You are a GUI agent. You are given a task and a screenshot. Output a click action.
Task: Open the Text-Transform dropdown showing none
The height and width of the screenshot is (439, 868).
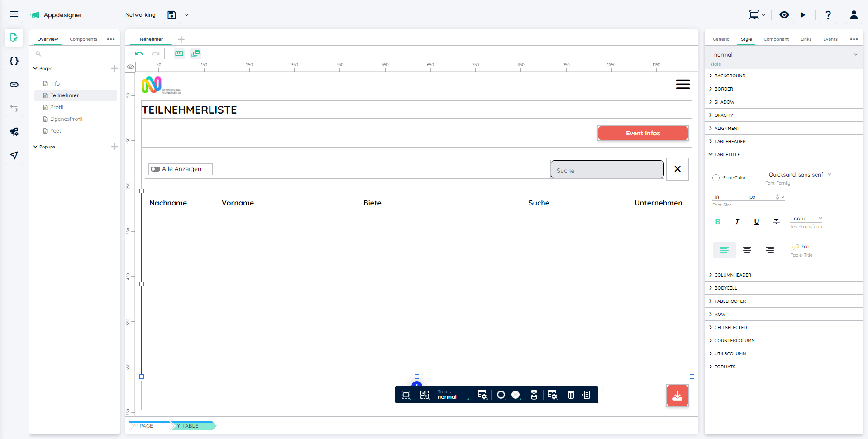pyautogui.click(x=806, y=219)
